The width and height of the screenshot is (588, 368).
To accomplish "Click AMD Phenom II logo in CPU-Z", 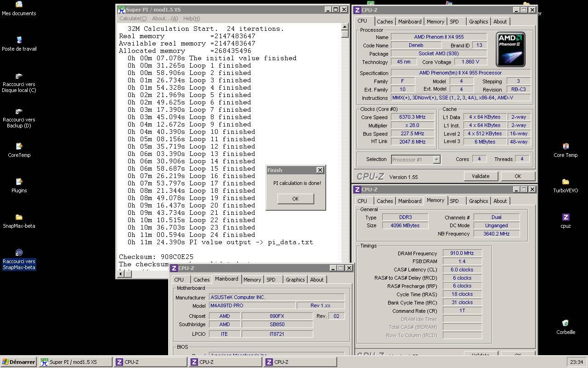I will point(510,49).
